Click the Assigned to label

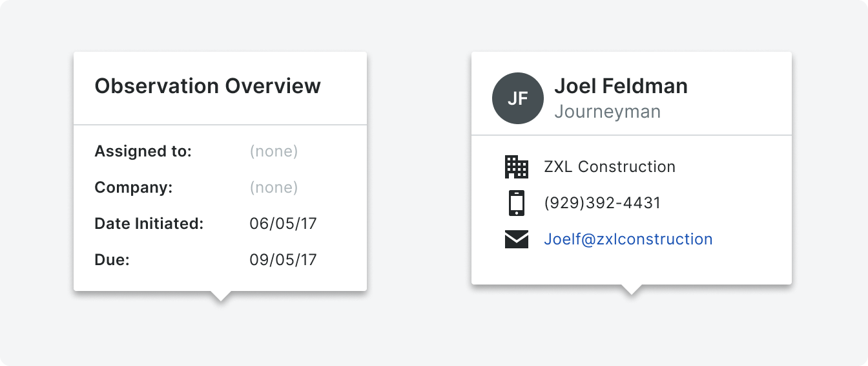(143, 151)
